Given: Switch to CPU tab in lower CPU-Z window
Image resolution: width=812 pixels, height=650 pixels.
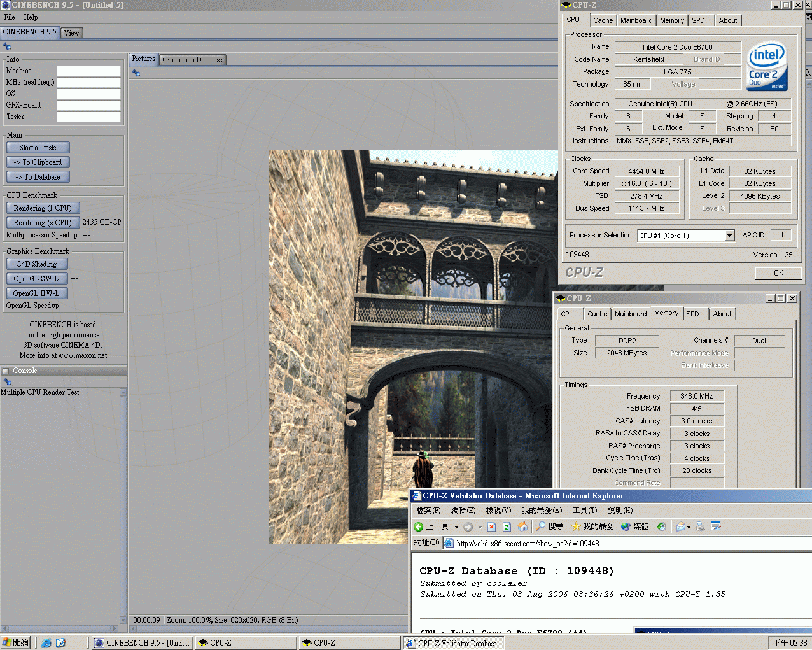Looking at the screenshot, I should 568,314.
